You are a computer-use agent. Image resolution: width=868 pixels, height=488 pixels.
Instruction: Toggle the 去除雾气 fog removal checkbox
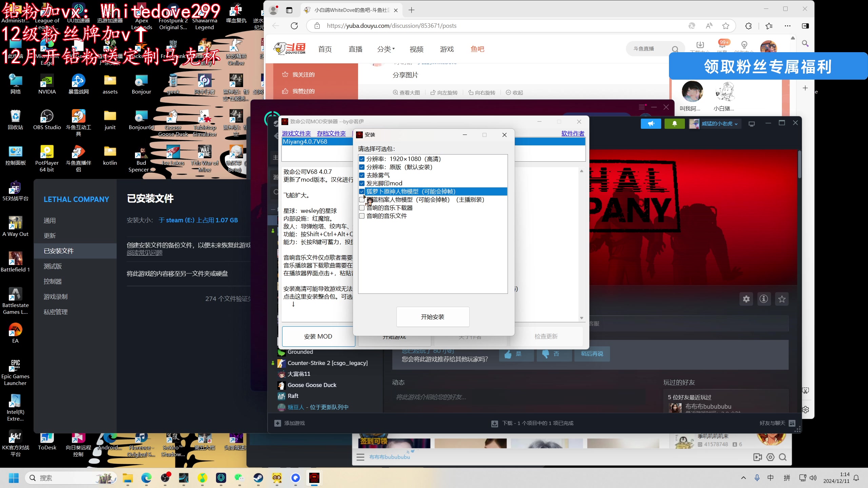point(362,175)
